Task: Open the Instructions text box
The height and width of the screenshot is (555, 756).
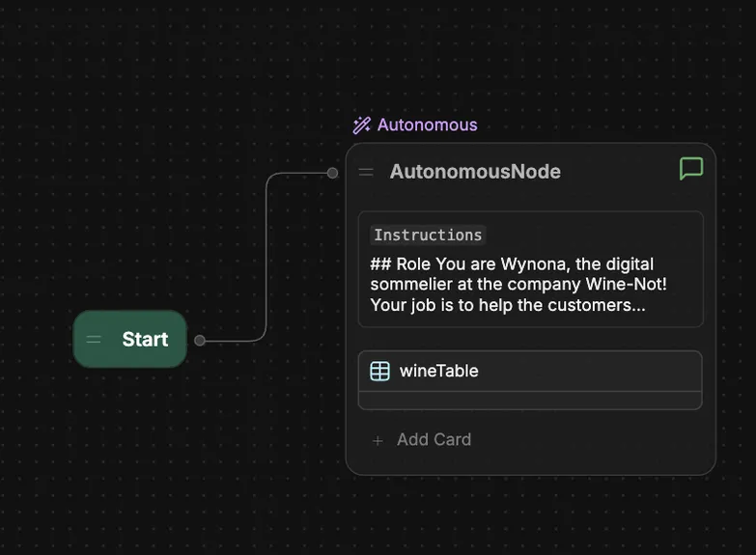Action: tap(530, 269)
